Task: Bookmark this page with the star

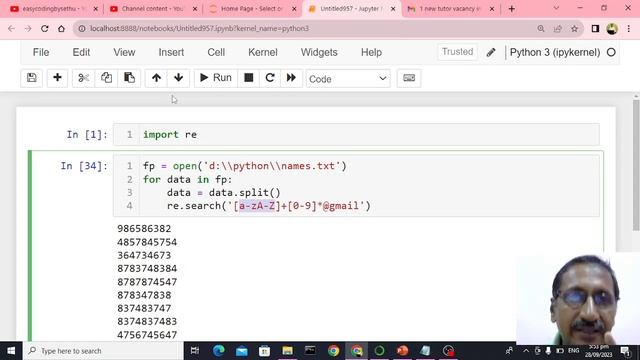Action: [x=574, y=29]
